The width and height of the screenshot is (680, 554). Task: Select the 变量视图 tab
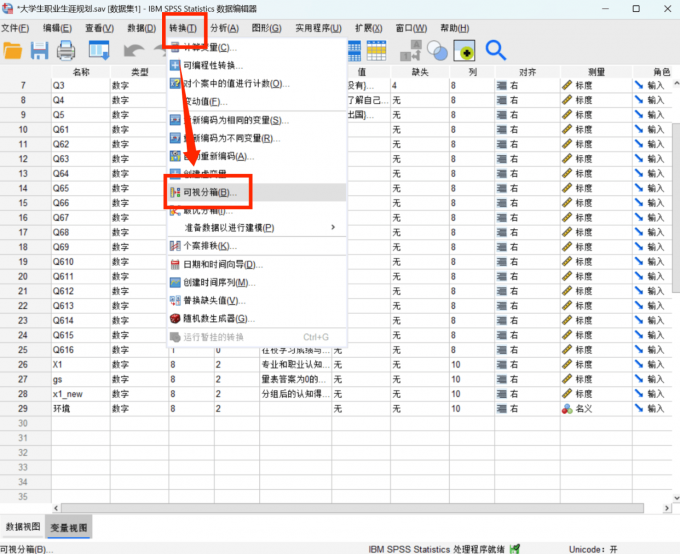[69, 528]
